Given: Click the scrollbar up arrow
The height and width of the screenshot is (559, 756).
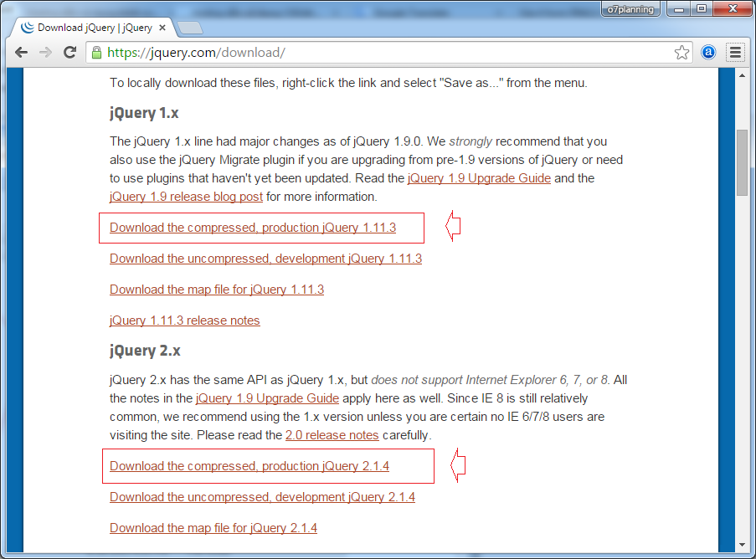Looking at the screenshot, I should 742,75.
